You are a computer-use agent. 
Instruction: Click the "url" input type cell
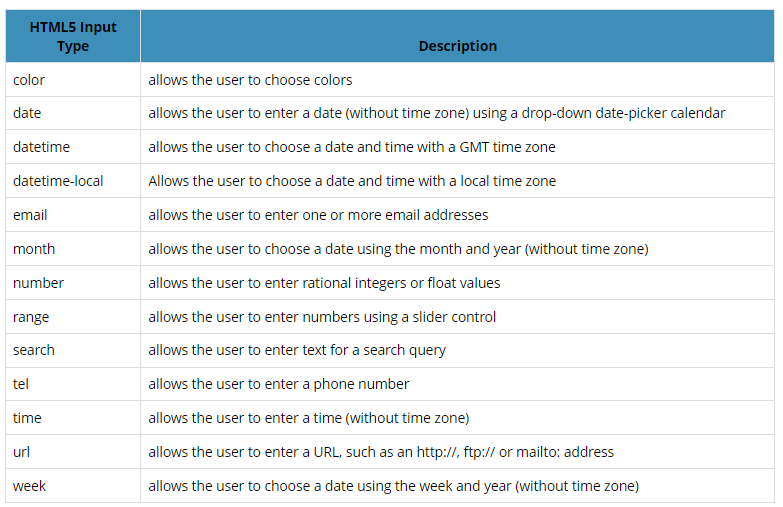tap(21, 452)
